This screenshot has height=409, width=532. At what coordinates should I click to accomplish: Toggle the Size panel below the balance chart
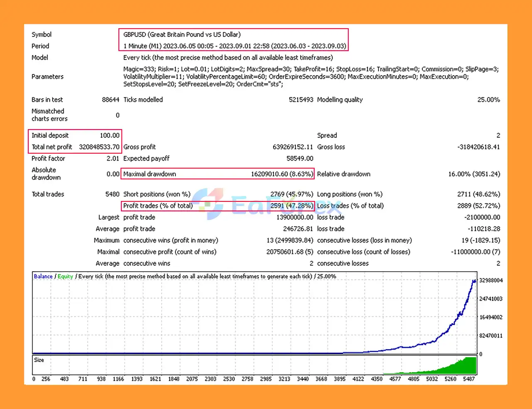39,360
